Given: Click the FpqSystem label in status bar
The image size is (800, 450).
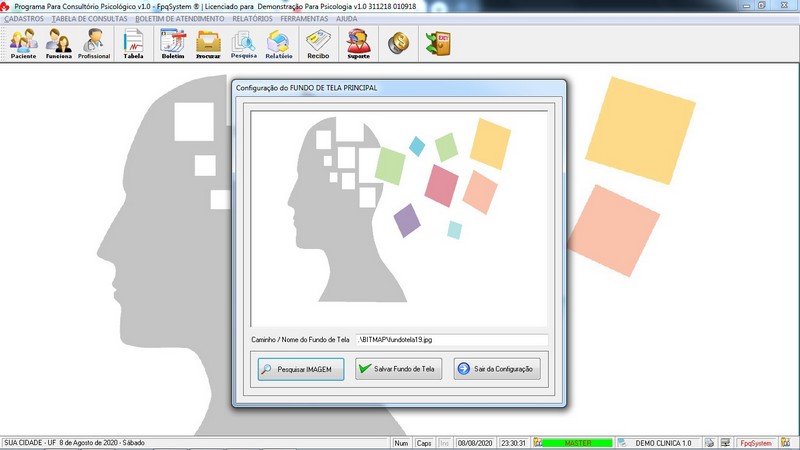Looking at the screenshot, I should pyautogui.click(x=756, y=443).
